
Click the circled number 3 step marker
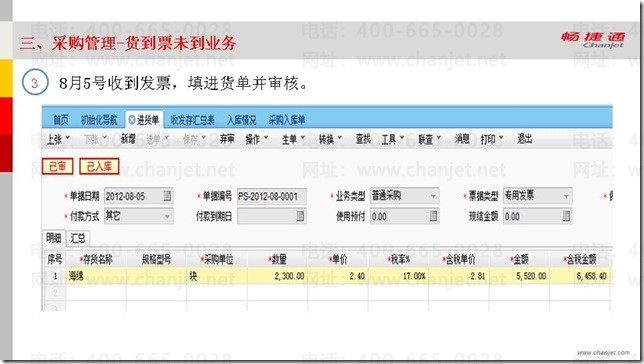[35, 83]
